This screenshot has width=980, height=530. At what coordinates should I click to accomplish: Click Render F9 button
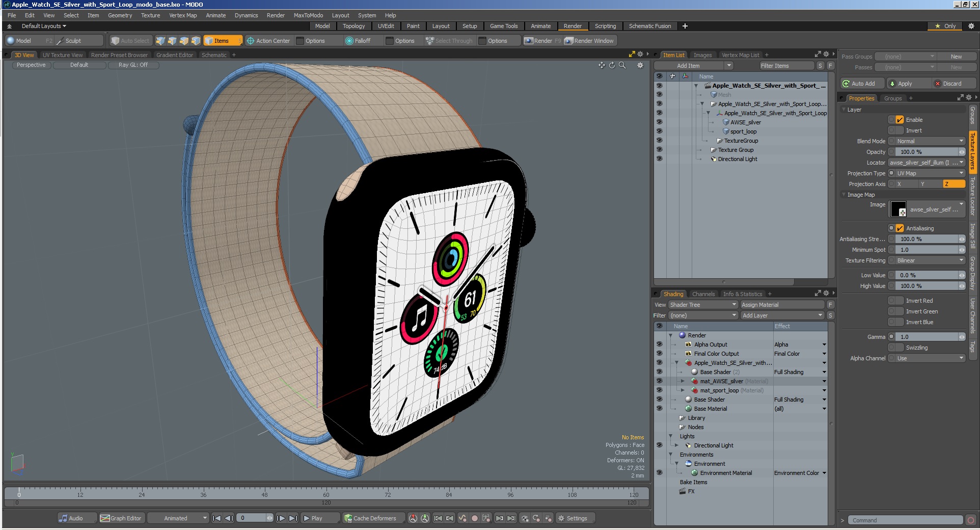tap(542, 41)
